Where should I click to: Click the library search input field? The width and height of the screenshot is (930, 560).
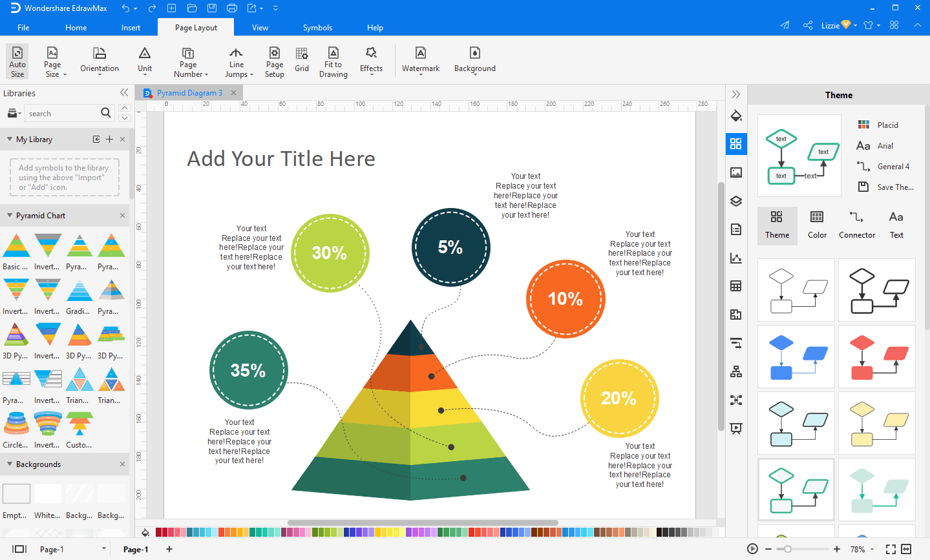tap(61, 114)
